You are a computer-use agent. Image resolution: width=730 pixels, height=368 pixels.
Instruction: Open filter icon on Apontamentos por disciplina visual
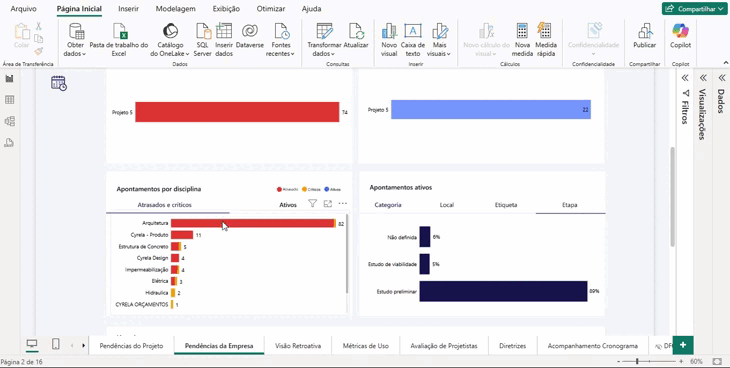[x=312, y=204]
